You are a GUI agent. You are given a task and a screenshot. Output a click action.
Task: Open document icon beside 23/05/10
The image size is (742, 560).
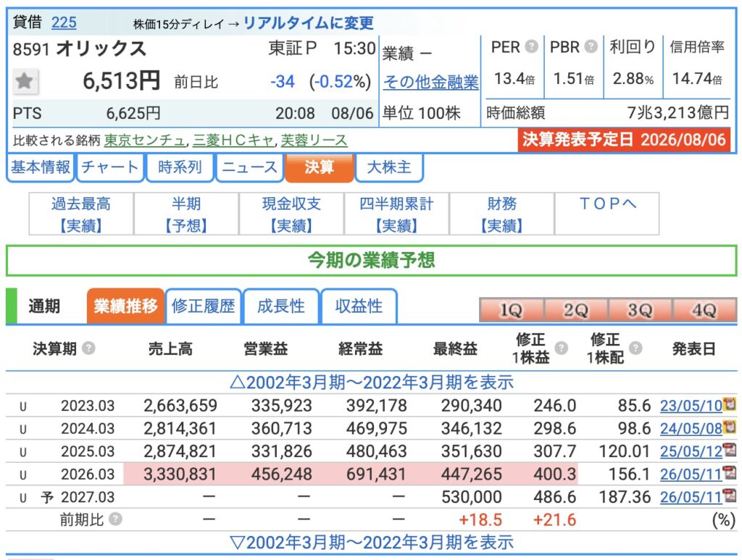[730, 404]
